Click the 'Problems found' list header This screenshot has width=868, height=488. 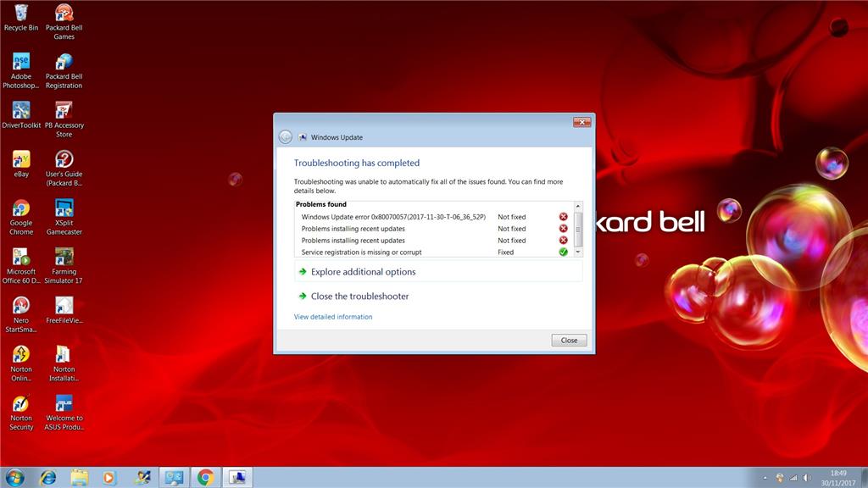point(321,204)
